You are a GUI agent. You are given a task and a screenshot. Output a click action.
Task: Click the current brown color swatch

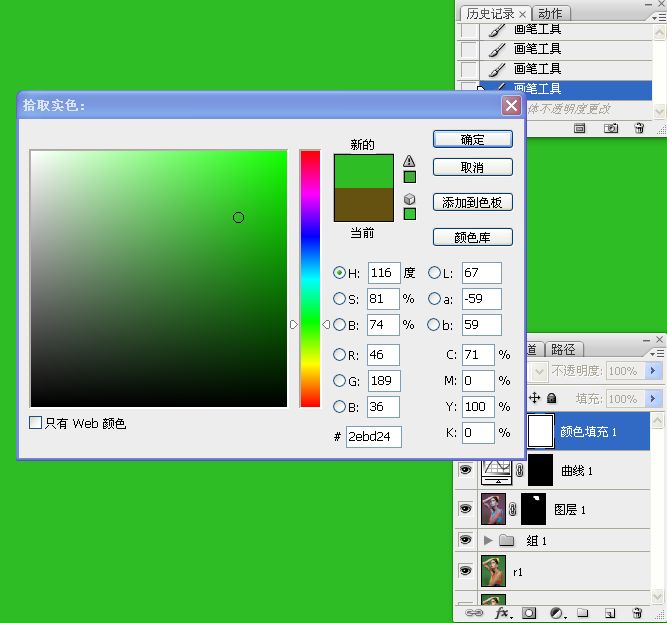[x=364, y=205]
